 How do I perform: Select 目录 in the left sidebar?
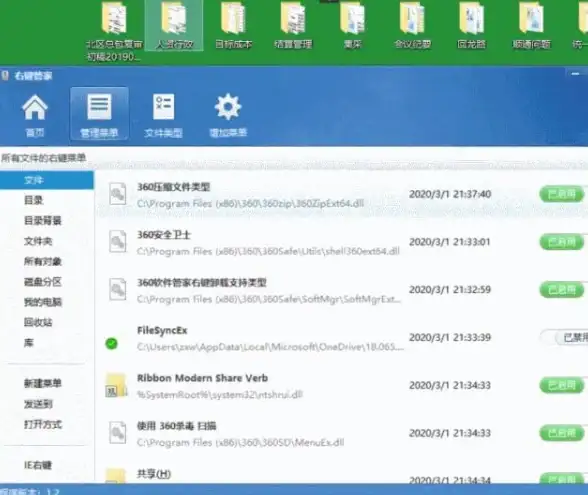click(34, 200)
